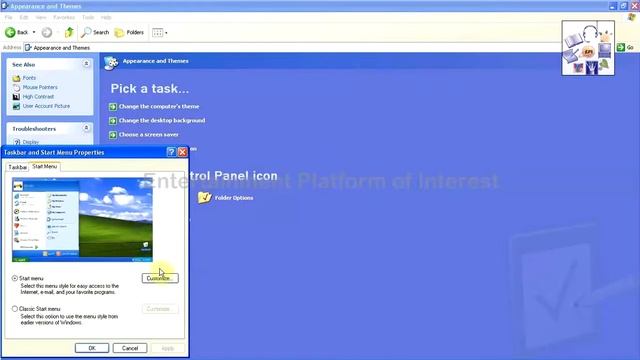Open the Tools menu
The height and width of the screenshot is (360, 640).
(x=88, y=18)
